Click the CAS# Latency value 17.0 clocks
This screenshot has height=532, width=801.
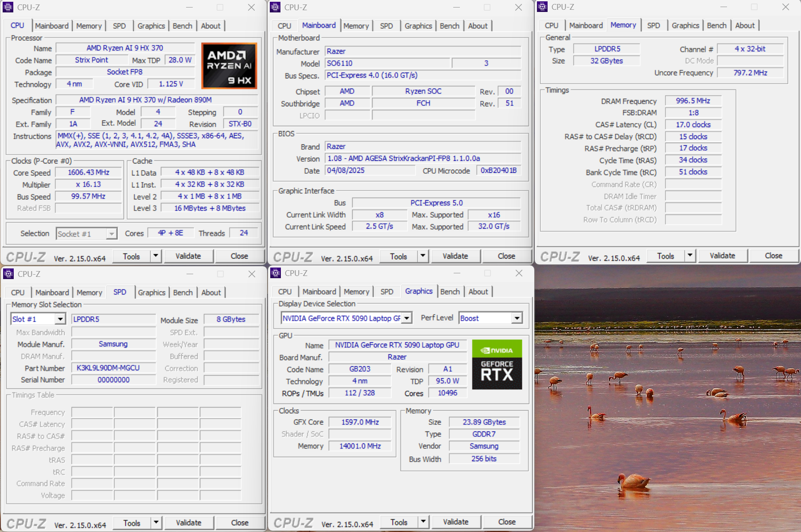point(693,125)
